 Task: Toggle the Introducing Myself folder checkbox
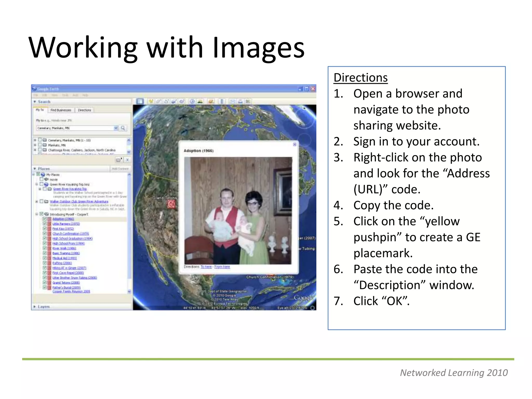click(x=41, y=214)
